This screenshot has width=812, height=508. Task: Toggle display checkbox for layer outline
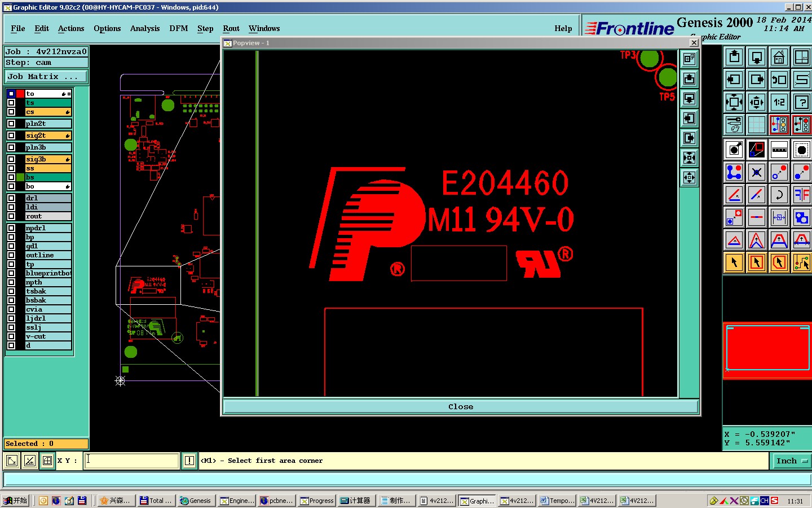click(x=11, y=255)
